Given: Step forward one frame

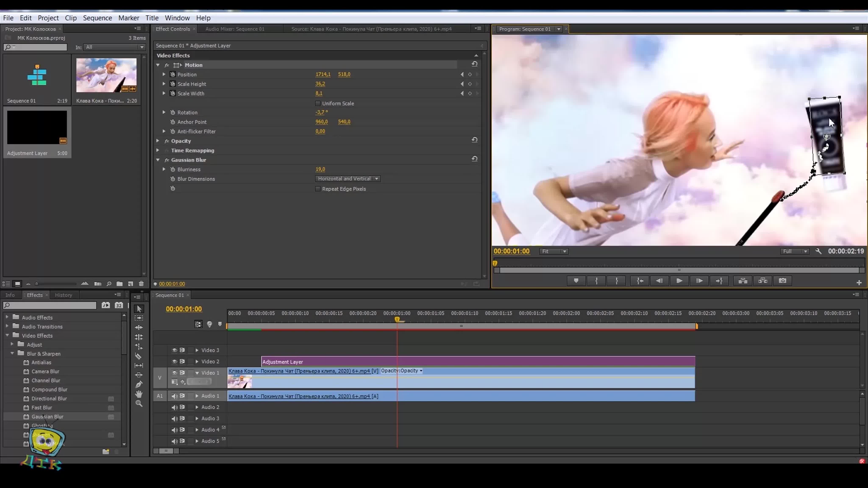Looking at the screenshot, I should (699, 281).
